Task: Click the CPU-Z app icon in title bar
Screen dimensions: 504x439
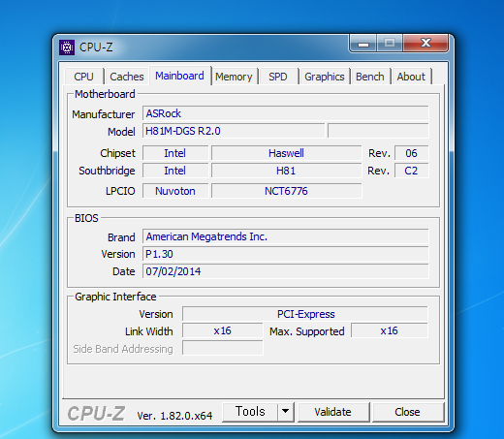Action: 67,47
